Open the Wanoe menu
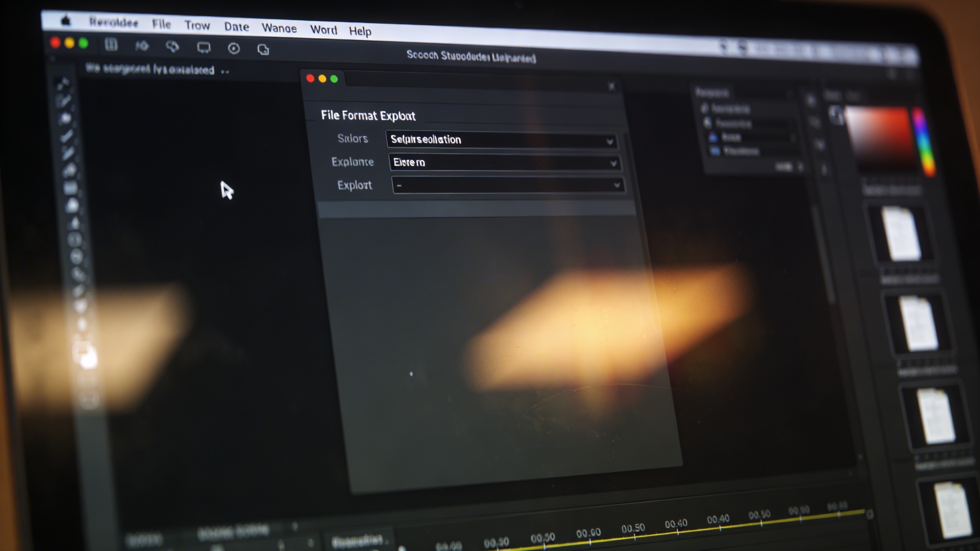 tap(279, 28)
